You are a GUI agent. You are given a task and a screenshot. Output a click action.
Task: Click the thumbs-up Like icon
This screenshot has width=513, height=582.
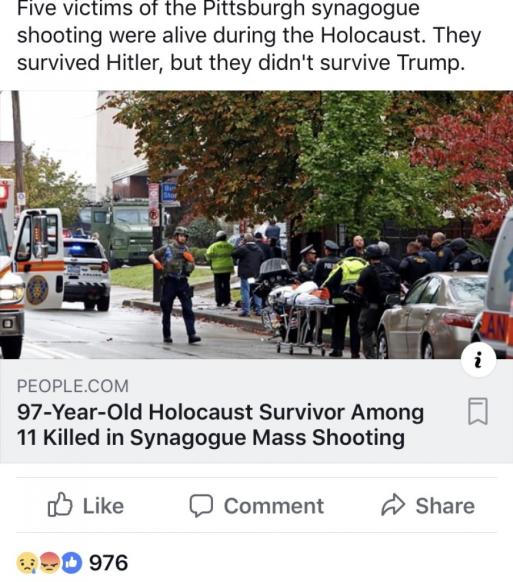pyautogui.click(x=60, y=504)
